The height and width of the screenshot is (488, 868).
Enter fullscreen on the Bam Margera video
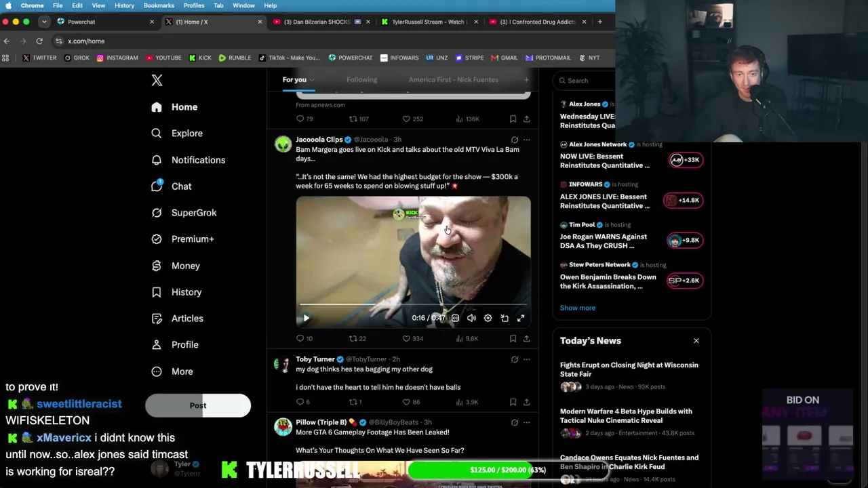[521, 318]
